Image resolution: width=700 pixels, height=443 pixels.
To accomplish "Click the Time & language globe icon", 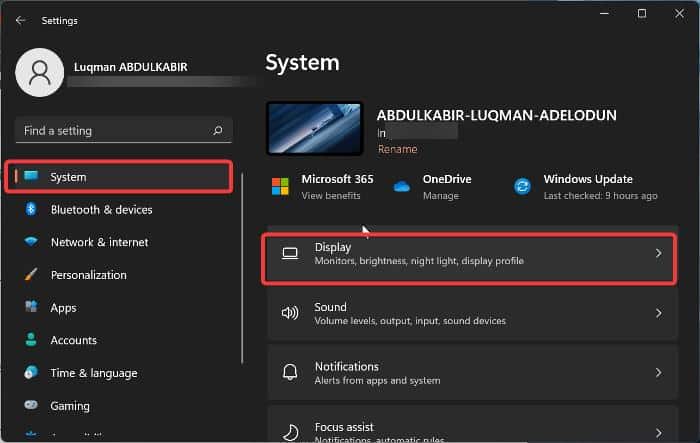I will coord(31,372).
